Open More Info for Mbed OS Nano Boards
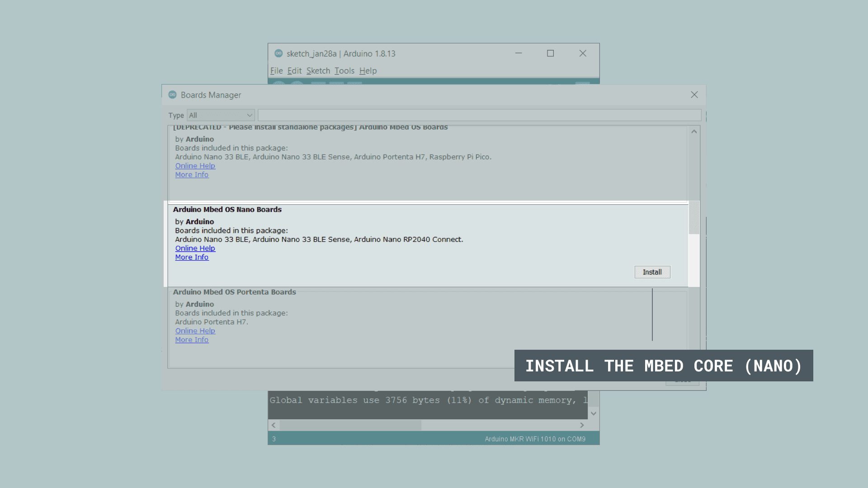 pos(191,257)
